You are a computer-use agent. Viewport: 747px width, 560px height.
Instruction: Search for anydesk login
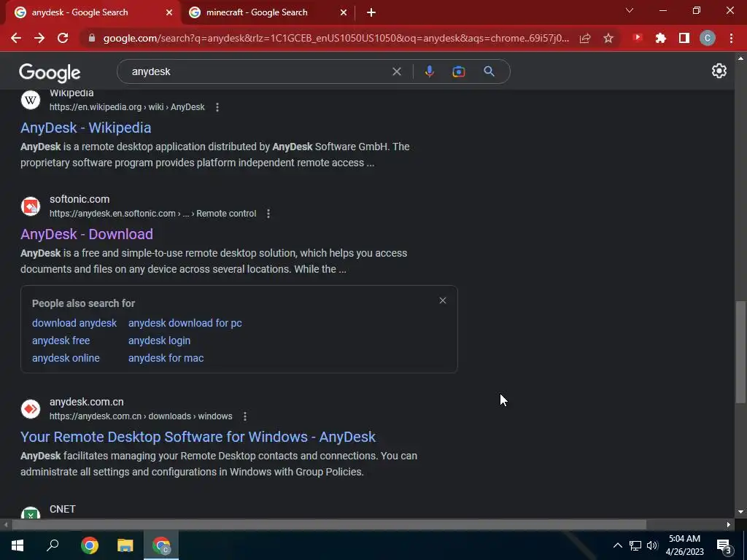(159, 341)
